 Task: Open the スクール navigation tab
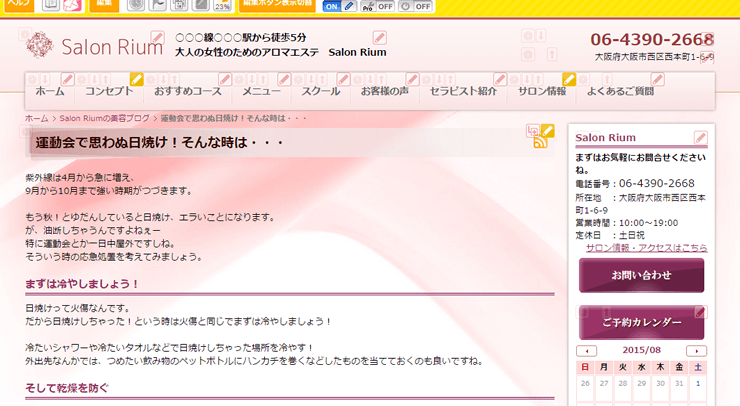pos(320,91)
